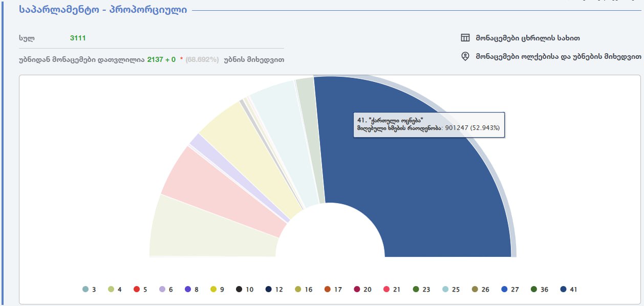Click the location pin icon for districts data
Image resolution: width=644 pixels, height=306 pixels.
click(465, 56)
